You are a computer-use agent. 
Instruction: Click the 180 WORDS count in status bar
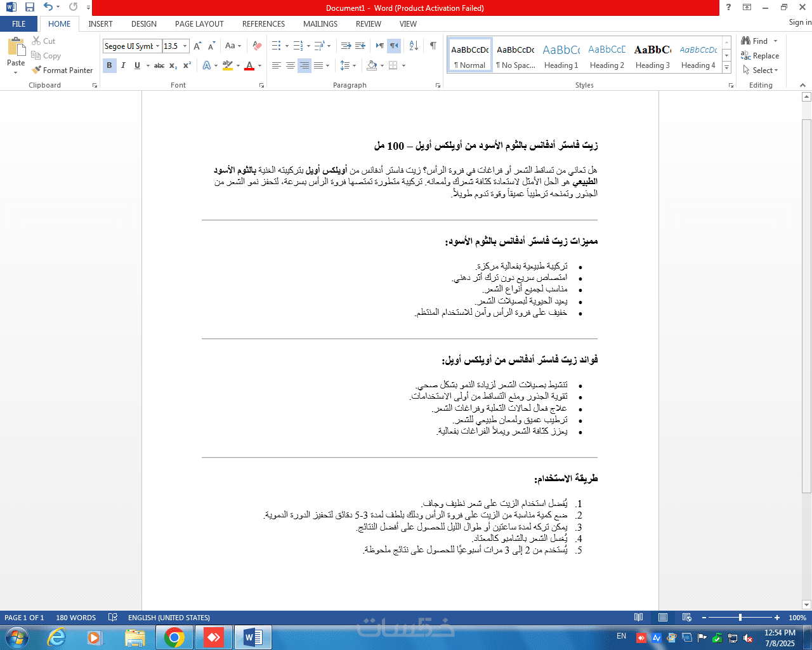click(x=75, y=618)
